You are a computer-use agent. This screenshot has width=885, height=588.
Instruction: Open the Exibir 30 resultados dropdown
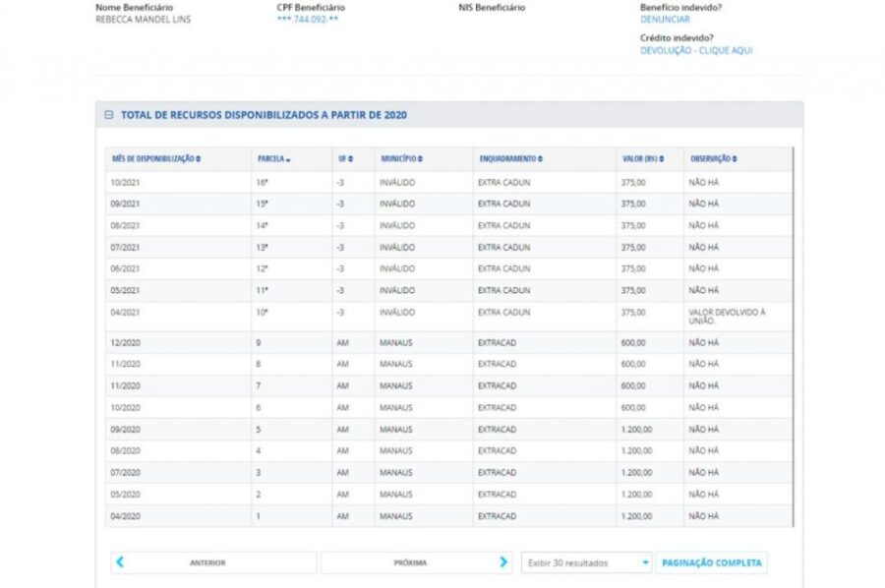coord(587,563)
